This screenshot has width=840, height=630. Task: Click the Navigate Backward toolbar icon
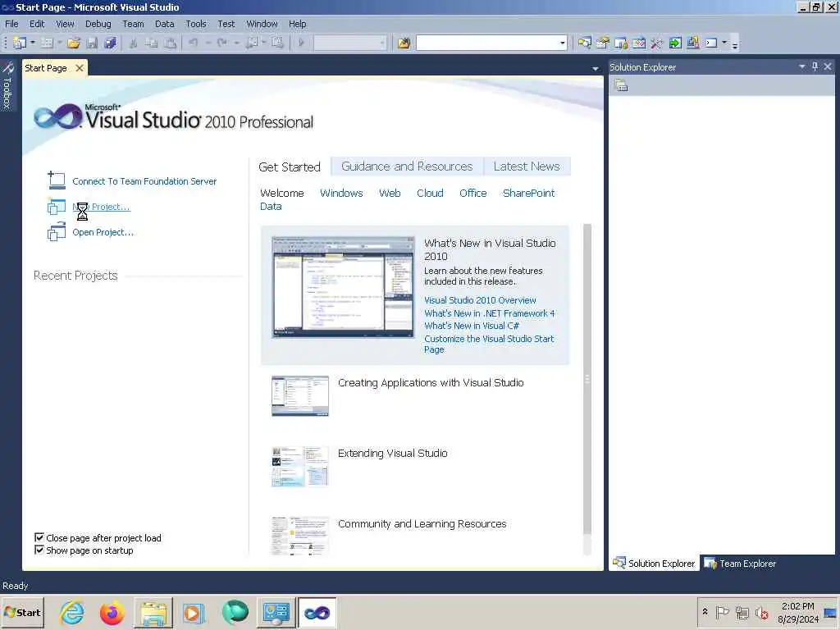pos(252,43)
